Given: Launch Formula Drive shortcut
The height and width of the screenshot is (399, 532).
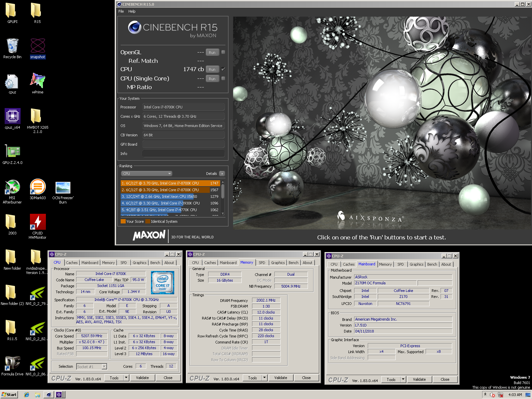Looking at the screenshot, I should pyautogui.click(x=12, y=365).
